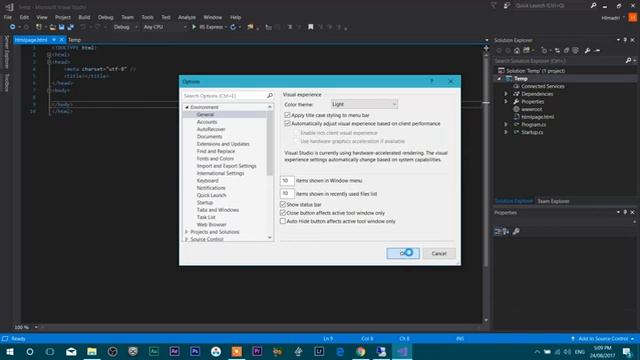Click the Save All toolbar icon

[x=70, y=27]
